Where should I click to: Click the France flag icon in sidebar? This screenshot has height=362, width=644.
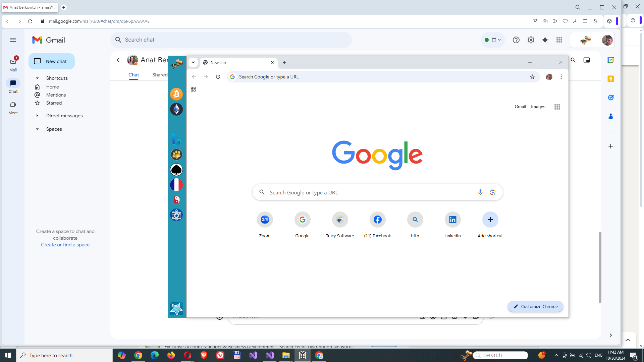coord(176,185)
